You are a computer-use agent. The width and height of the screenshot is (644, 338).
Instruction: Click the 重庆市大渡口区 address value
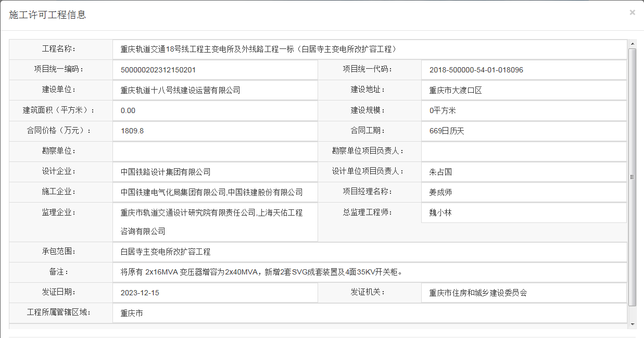click(456, 90)
